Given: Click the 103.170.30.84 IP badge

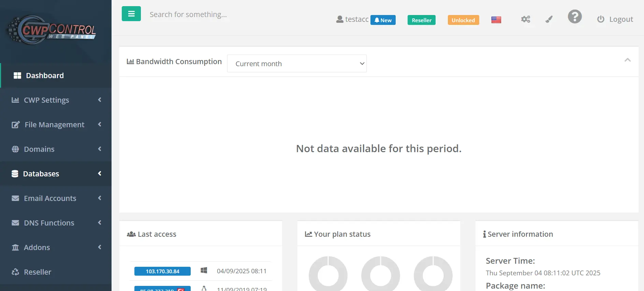Looking at the screenshot, I should pos(162,271).
